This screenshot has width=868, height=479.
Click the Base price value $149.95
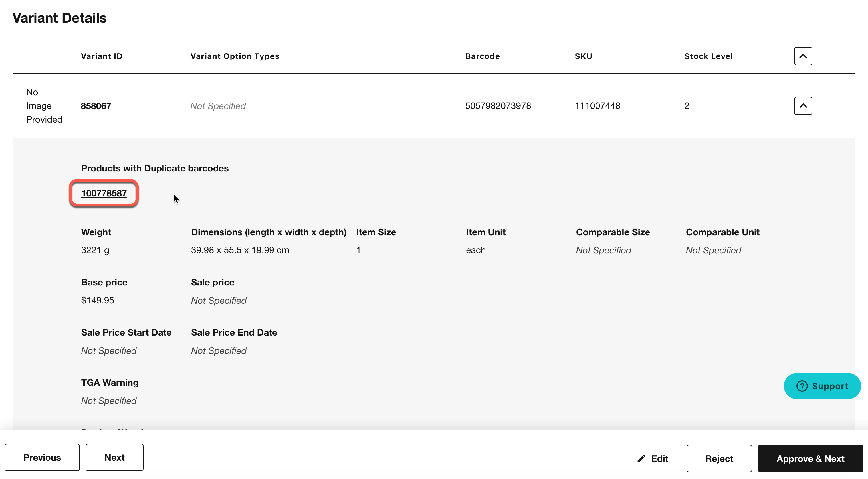coord(98,300)
